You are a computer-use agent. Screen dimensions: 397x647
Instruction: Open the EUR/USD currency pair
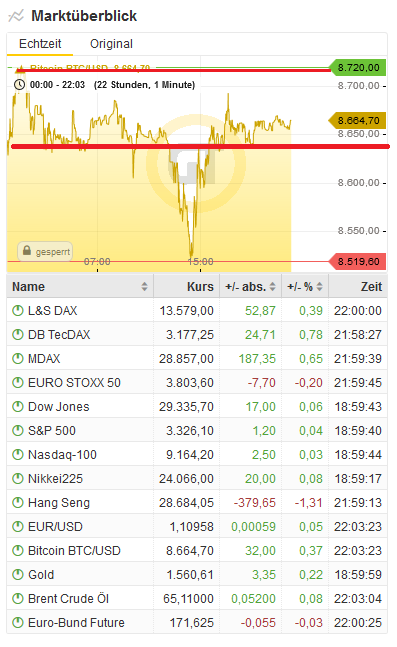[55, 526]
